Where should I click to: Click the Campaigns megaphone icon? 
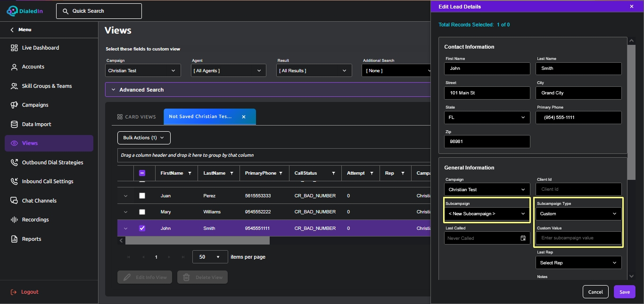tap(14, 105)
